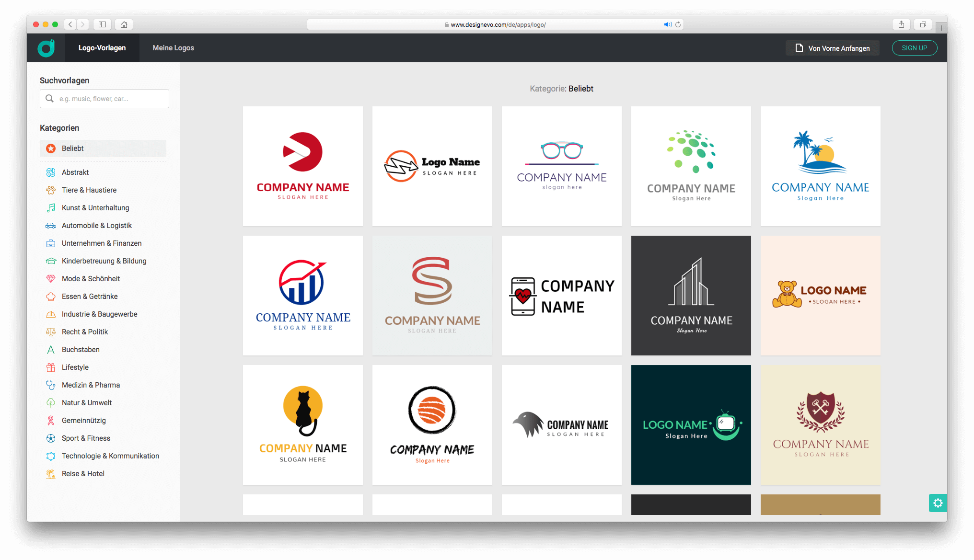The image size is (974, 560).
Task: Select the Essen & Getränke chef hat icon
Action: 50,297
